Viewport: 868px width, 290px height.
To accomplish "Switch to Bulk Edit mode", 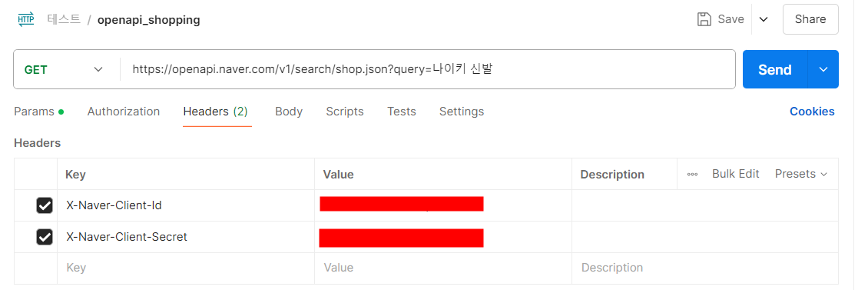I will [735, 174].
